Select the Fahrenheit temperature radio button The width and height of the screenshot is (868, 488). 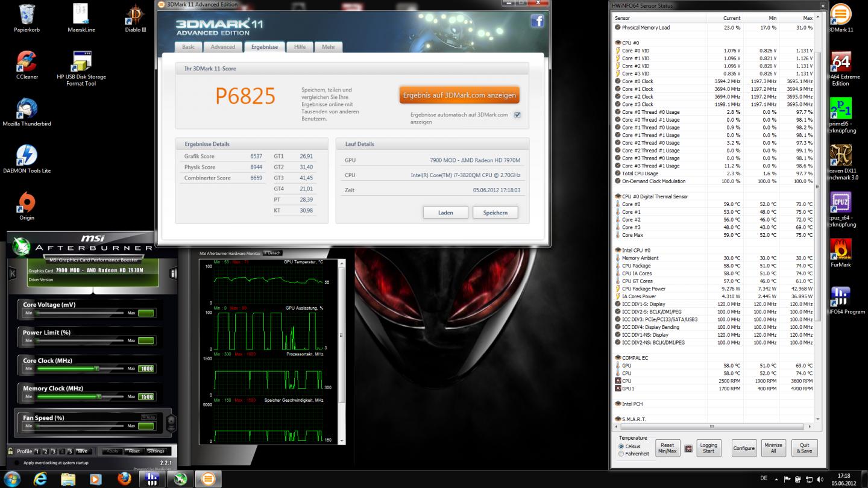[621, 454]
